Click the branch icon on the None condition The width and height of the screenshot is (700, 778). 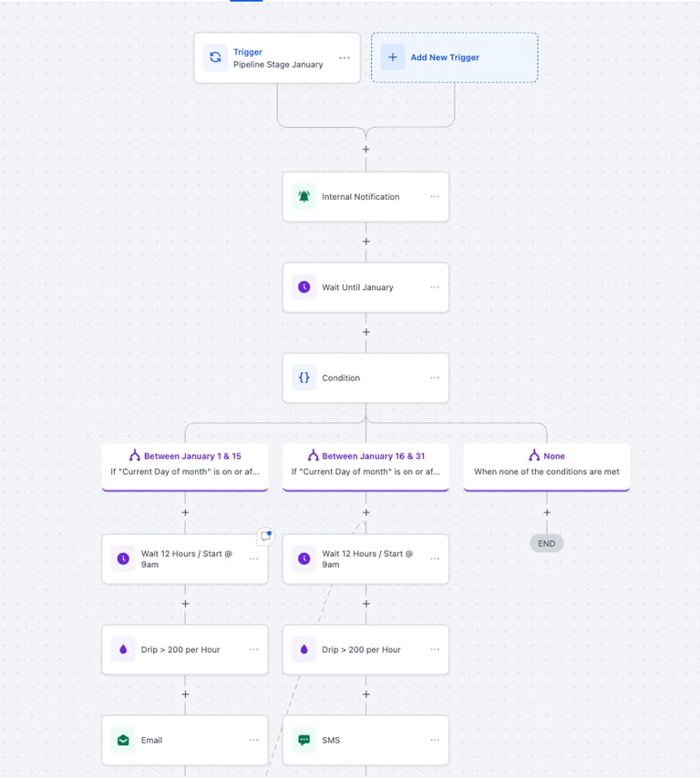(532, 455)
